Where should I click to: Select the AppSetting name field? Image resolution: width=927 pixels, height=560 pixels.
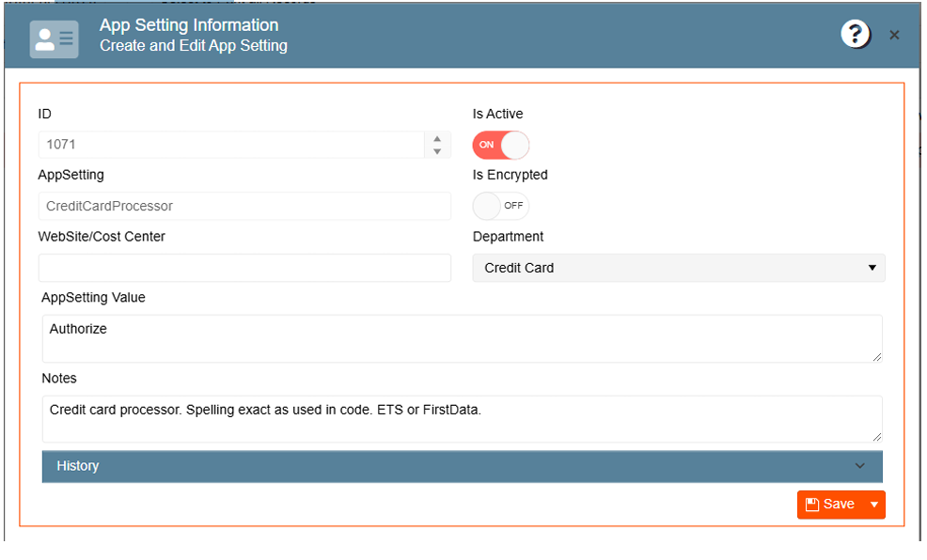click(244, 206)
